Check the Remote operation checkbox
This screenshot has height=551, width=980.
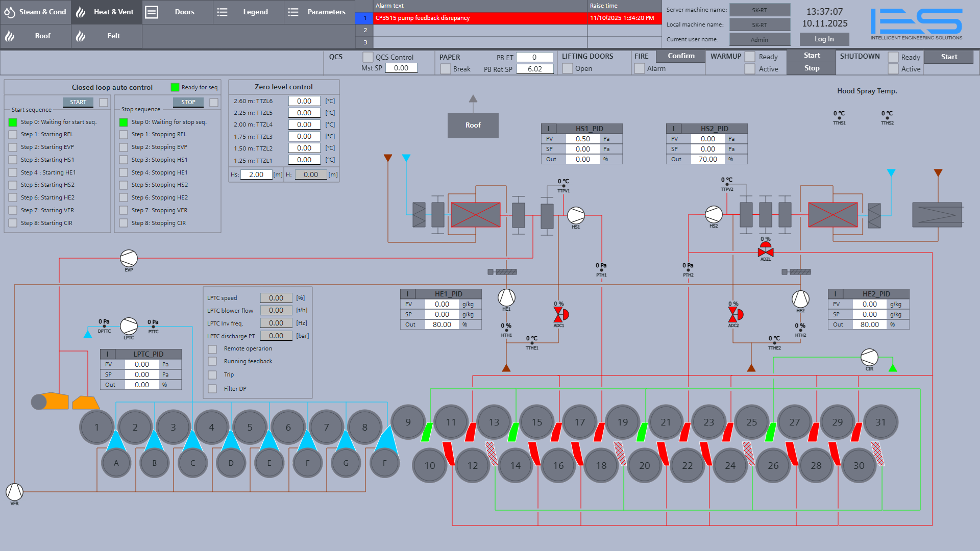[x=212, y=349]
